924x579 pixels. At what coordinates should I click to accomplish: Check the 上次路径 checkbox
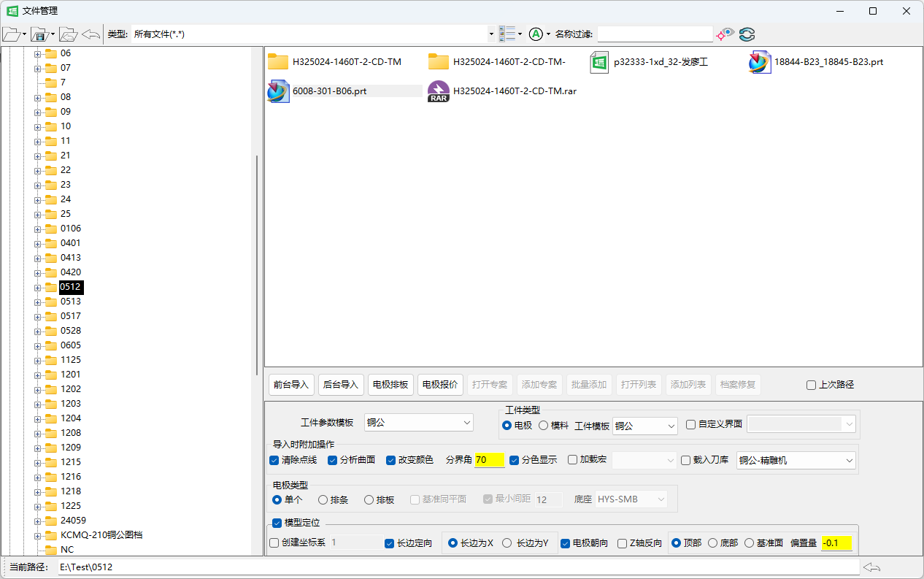[811, 385]
